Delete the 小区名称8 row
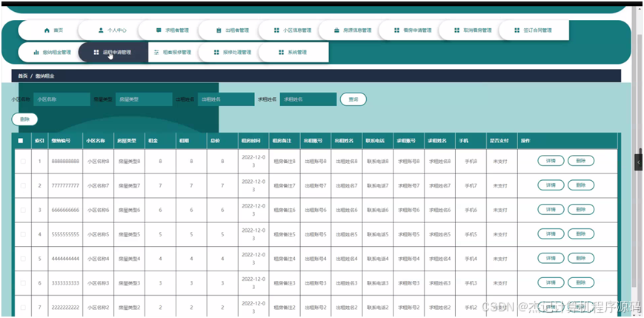 (581, 161)
